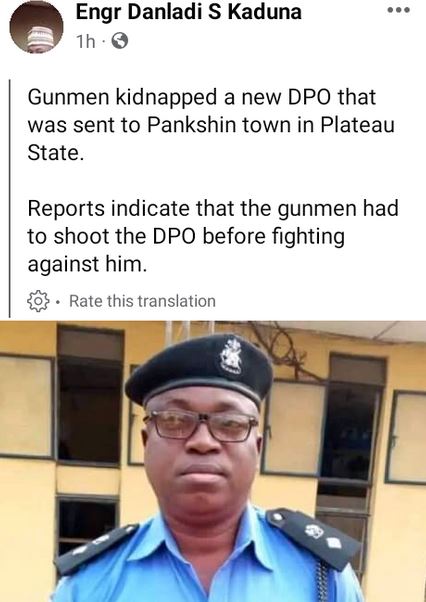Click the words against him. in the post
Image resolution: width=426 pixels, height=602 pixels.
[x=88, y=265]
